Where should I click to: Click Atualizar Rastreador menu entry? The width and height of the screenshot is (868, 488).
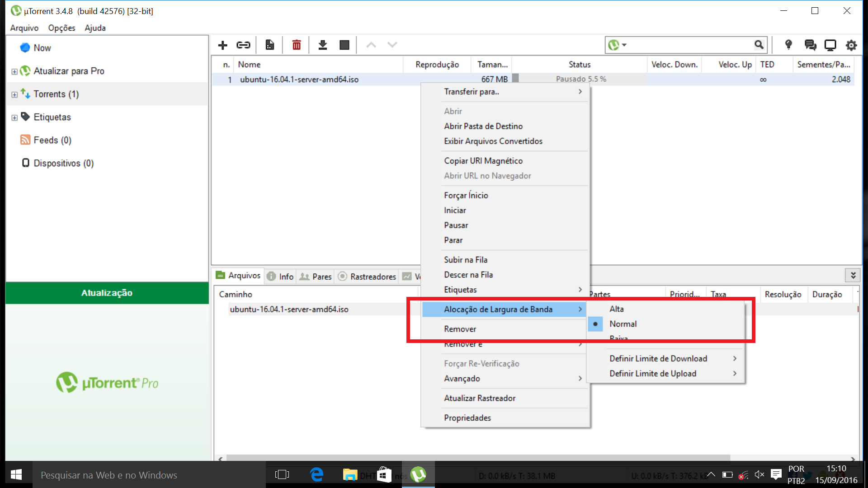click(505, 398)
